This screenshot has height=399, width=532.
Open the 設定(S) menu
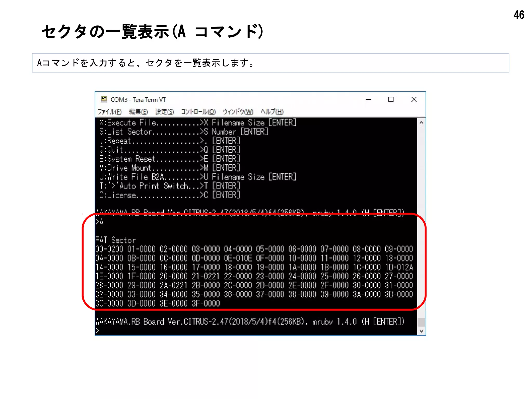pos(164,112)
